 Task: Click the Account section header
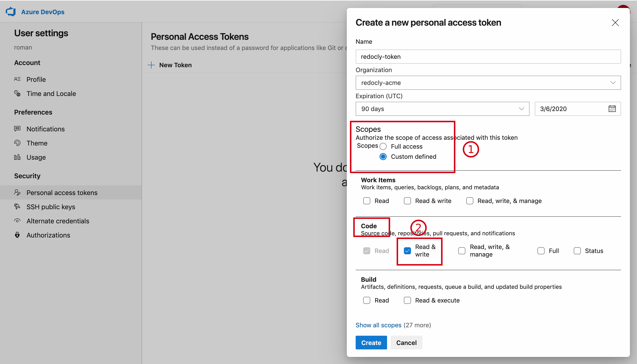coord(27,63)
